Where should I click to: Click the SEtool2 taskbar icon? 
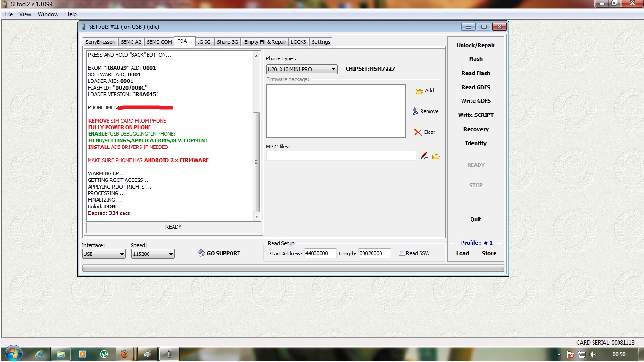(x=170, y=354)
